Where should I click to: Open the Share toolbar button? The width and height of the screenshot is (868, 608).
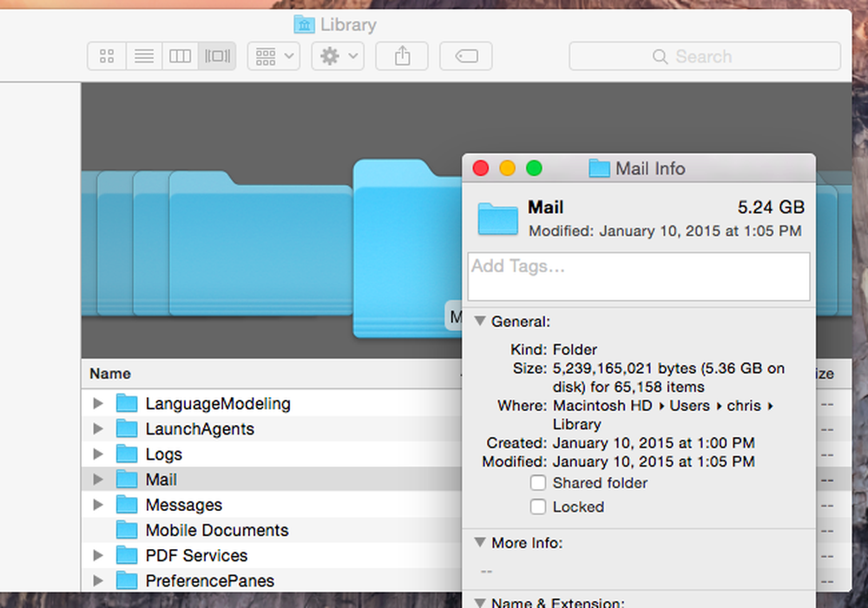click(x=402, y=56)
